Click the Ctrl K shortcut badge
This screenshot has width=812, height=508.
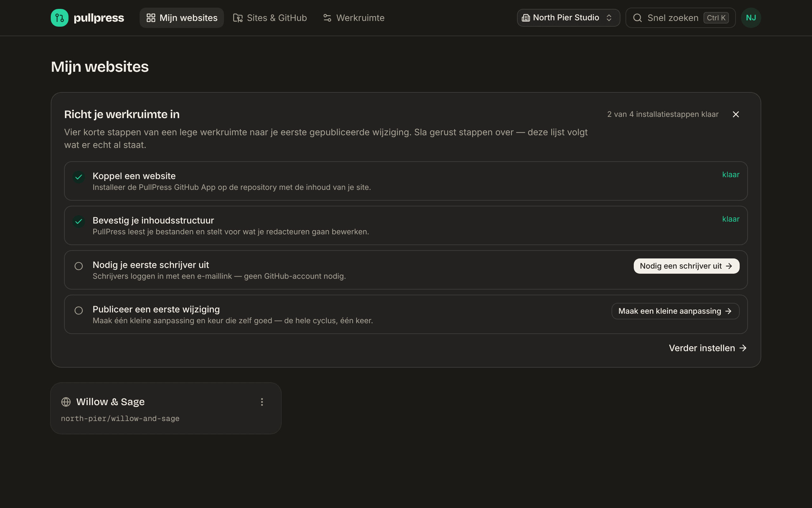(716, 18)
